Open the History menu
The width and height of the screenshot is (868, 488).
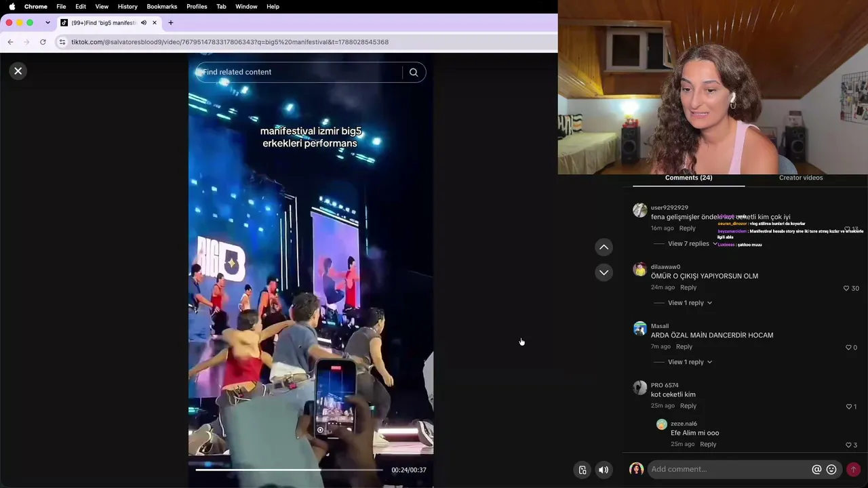click(x=127, y=6)
